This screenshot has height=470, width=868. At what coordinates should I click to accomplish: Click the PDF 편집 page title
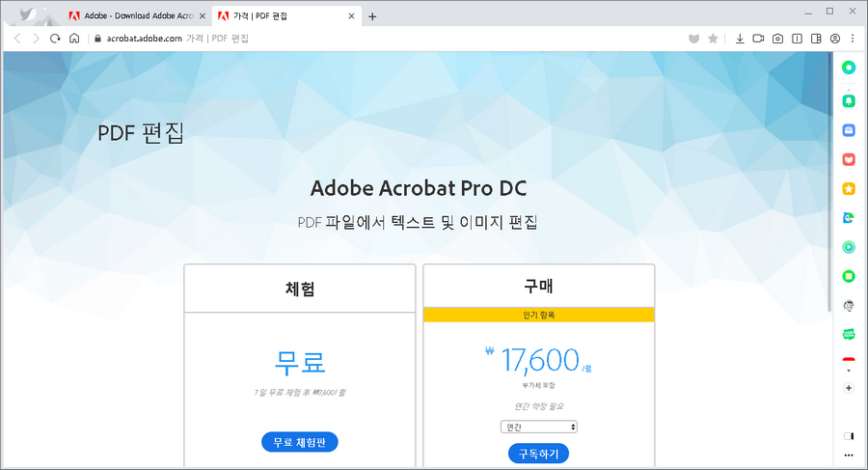click(x=141, y=133)
